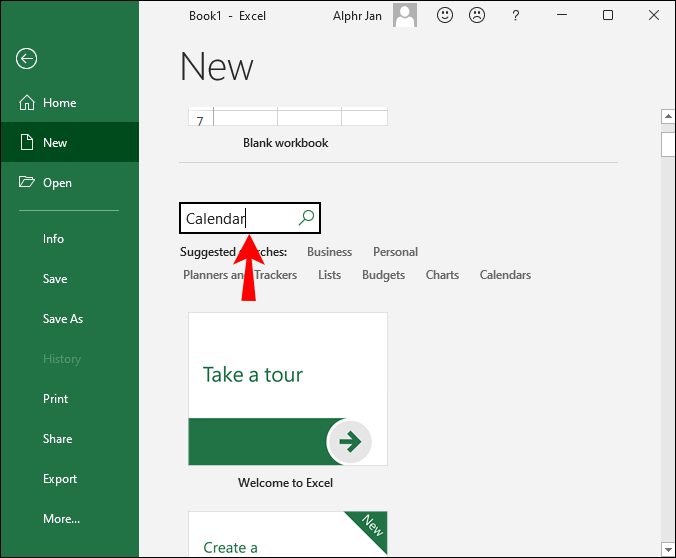Viewport: 676px width, 558px height.
Task: Select Planners and Trackers suggested search
Action: 240,275
